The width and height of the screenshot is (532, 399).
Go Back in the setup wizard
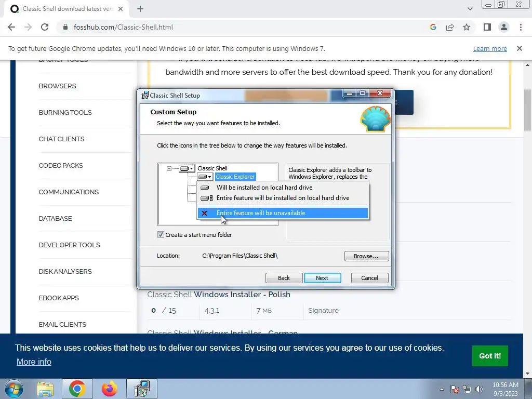[284, 278]
